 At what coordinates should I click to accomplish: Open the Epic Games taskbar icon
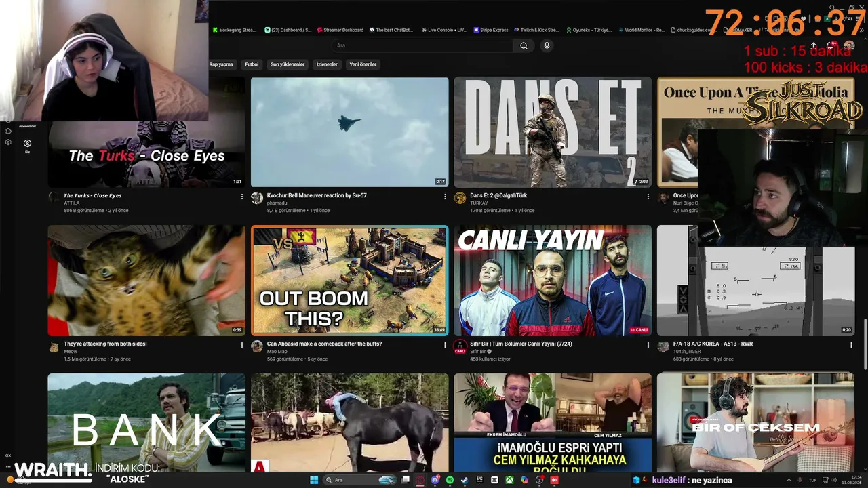click(x=479, y=480)
